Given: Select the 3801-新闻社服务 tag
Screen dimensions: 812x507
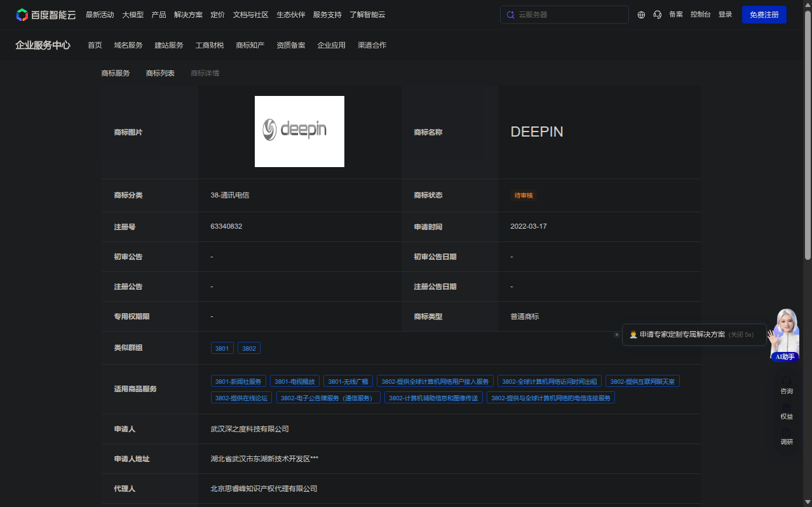Looking at the screenshot, I should [x=238, y=381].
